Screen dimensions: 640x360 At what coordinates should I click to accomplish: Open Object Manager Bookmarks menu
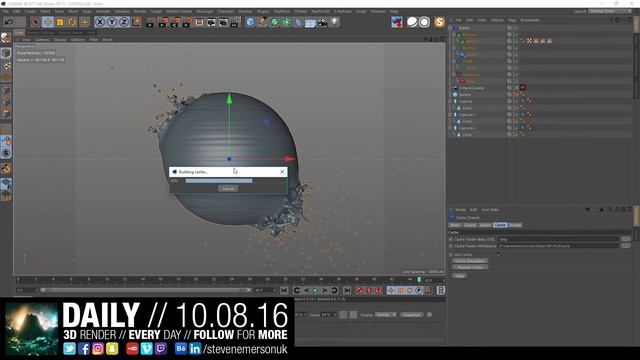(530, 20)
